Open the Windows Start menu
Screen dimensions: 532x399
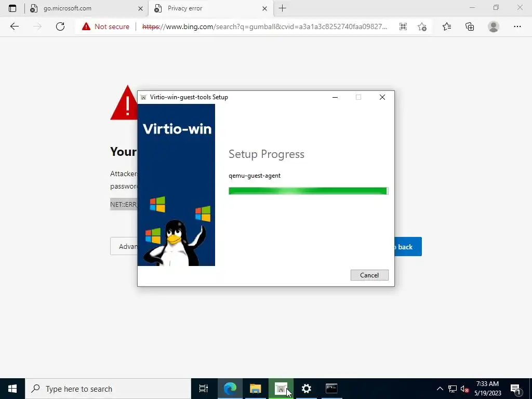[x=12, y=389]
